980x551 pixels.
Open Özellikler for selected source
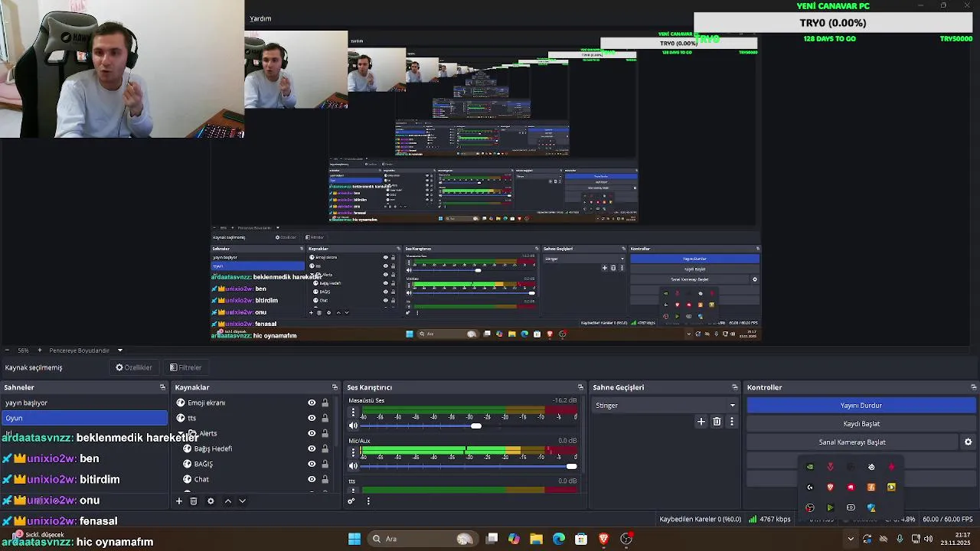click(134, 367)
